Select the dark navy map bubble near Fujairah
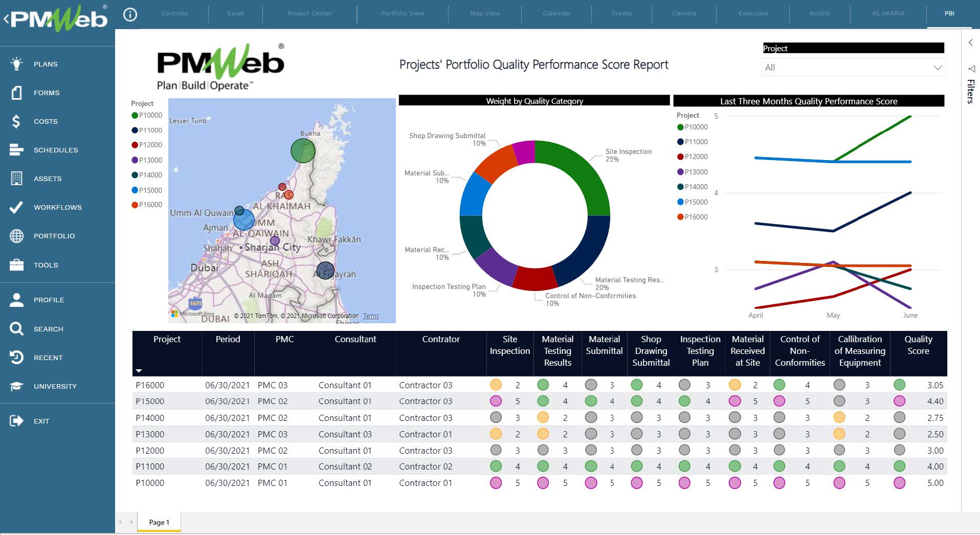This screenshot has height=535, width=980. (325, 271)
